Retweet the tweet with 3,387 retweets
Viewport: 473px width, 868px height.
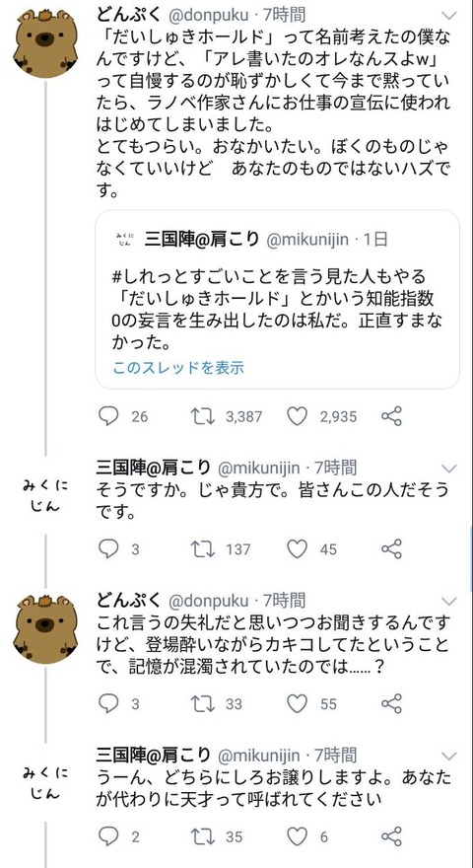point(202,416)
